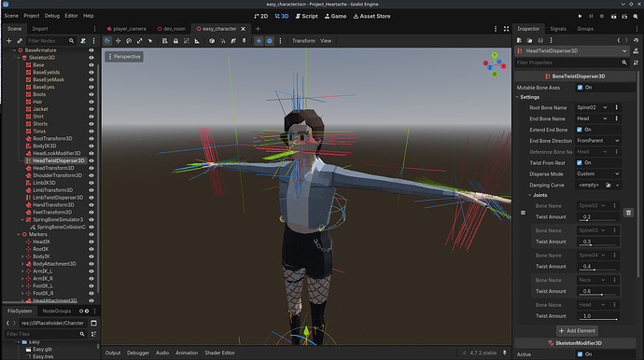The width and height of the screenshot is (644, 360).
Task: Open the NodeGroups dock tab
Action: click(57, 312)
